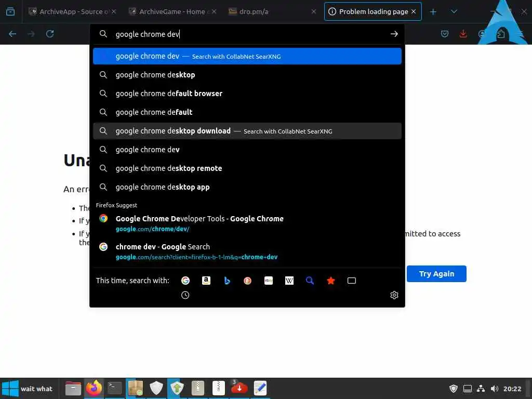Search in history via clock icon
Viewport: 532px width, 399px height.
(x=185, y=295)
